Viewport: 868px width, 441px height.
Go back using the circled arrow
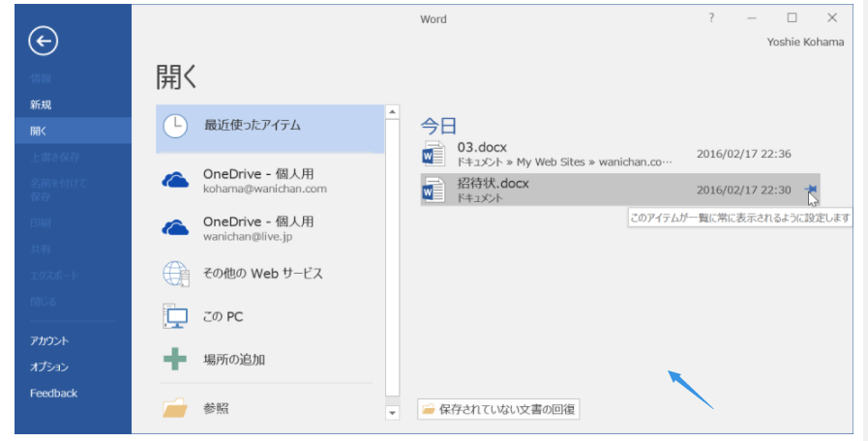coord(44,41)
